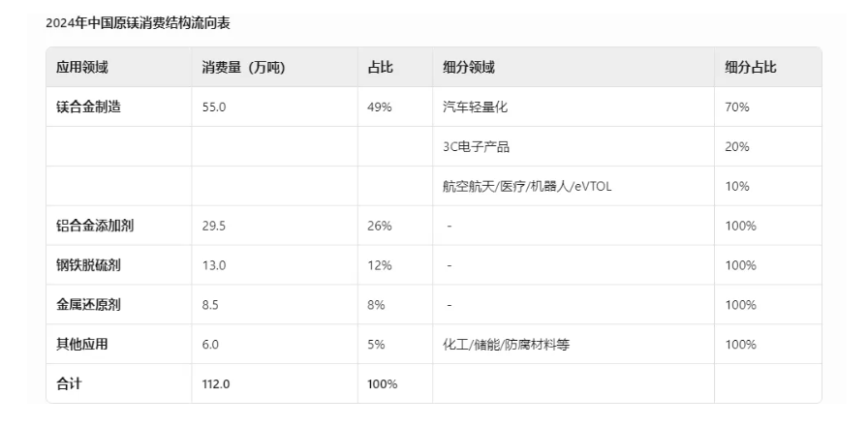
Task: Click the 占比 column header
Action: tap(380, 68)
